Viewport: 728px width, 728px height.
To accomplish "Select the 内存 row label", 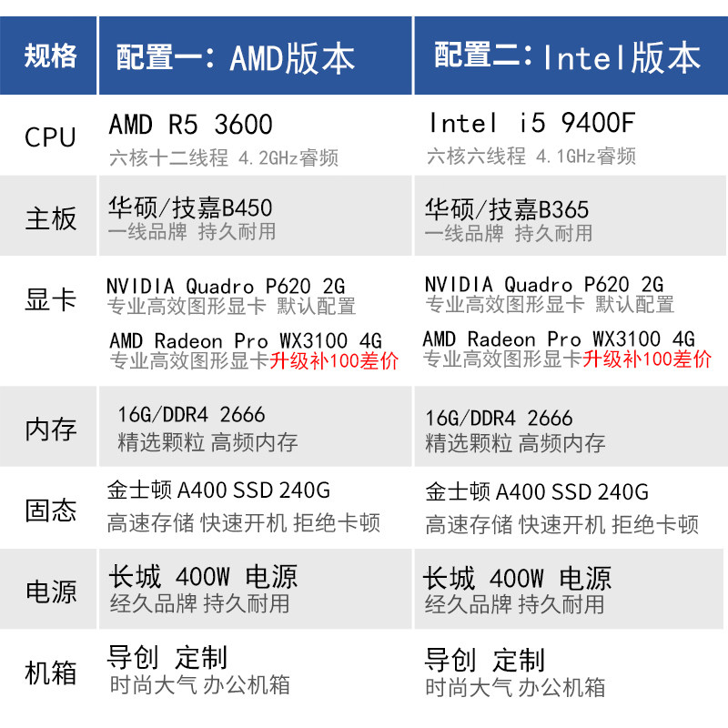I will [51, 429].
